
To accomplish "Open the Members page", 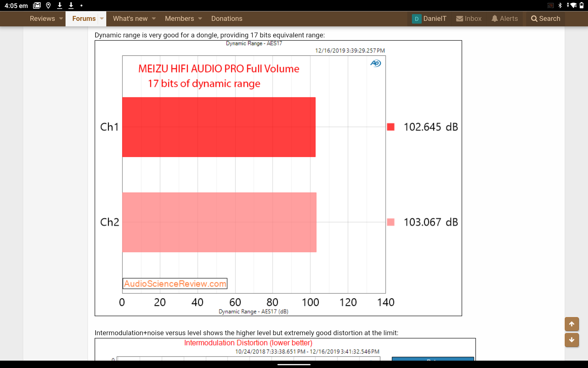I will pos(179,18).
